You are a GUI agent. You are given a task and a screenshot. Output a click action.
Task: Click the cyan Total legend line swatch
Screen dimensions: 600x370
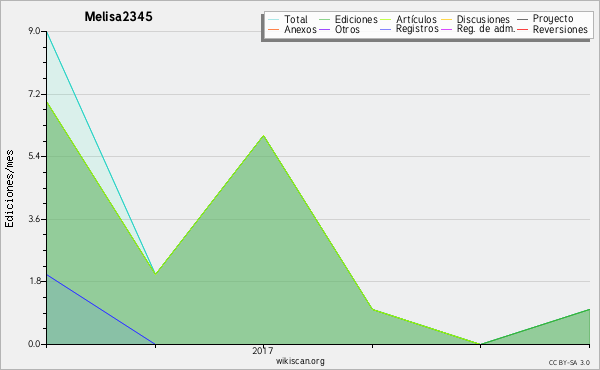pos(273,19)
